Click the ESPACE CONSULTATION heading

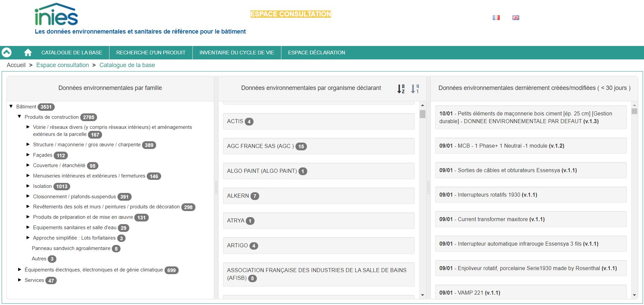tap(291, 14)
